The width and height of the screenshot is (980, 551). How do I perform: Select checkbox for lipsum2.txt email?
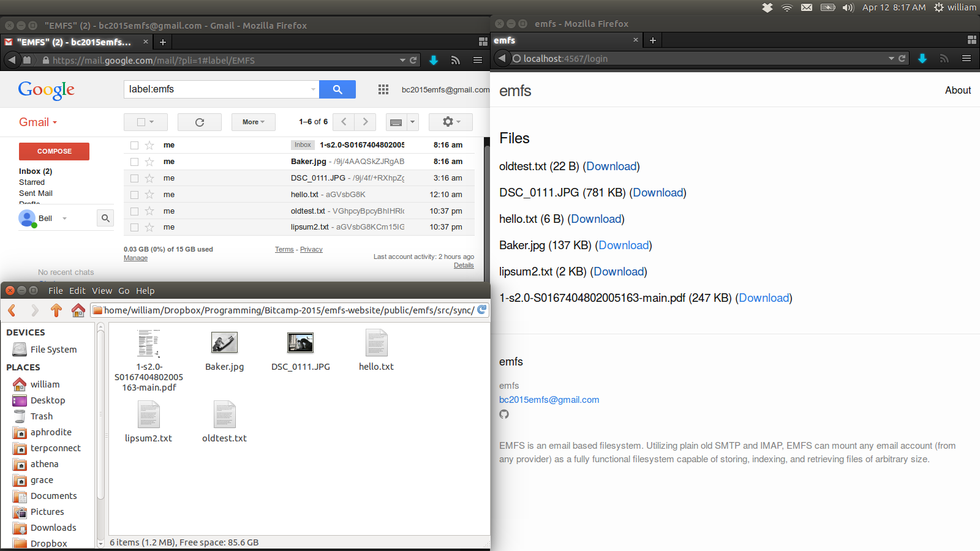pos(134,227)
